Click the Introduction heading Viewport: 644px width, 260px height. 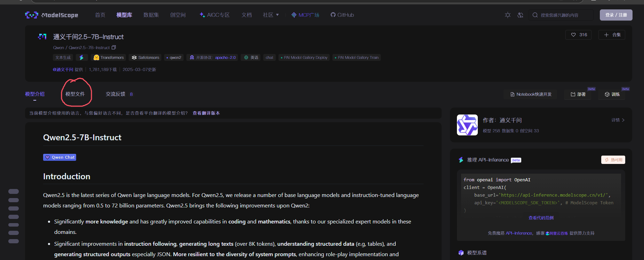pos(67,176)
